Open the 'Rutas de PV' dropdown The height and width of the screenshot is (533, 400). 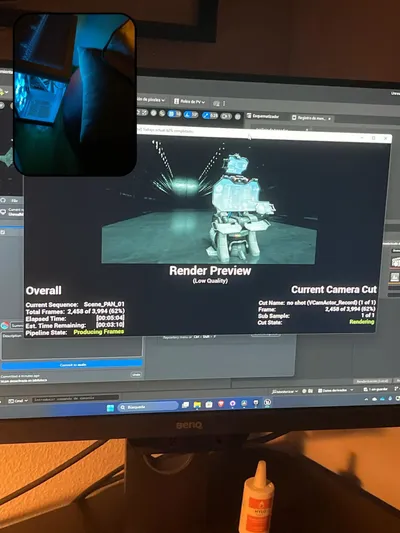(190, 101)
